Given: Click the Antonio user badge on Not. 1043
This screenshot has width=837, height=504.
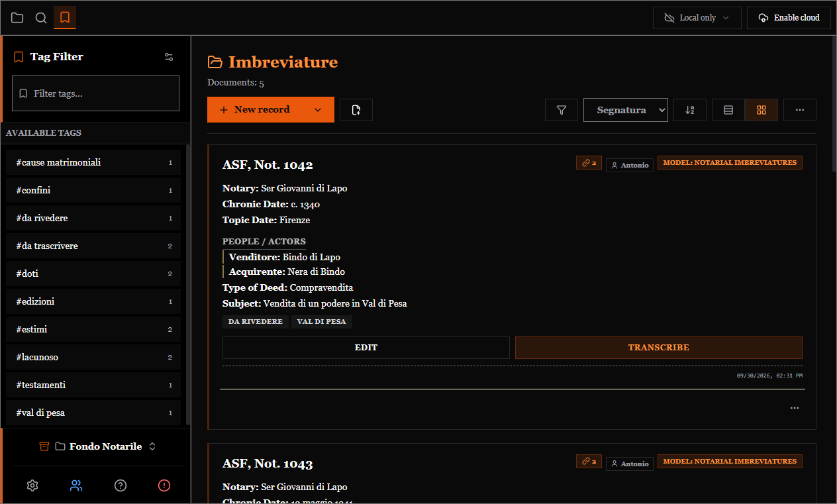Looking at the screenshot, I should (630, 464).
